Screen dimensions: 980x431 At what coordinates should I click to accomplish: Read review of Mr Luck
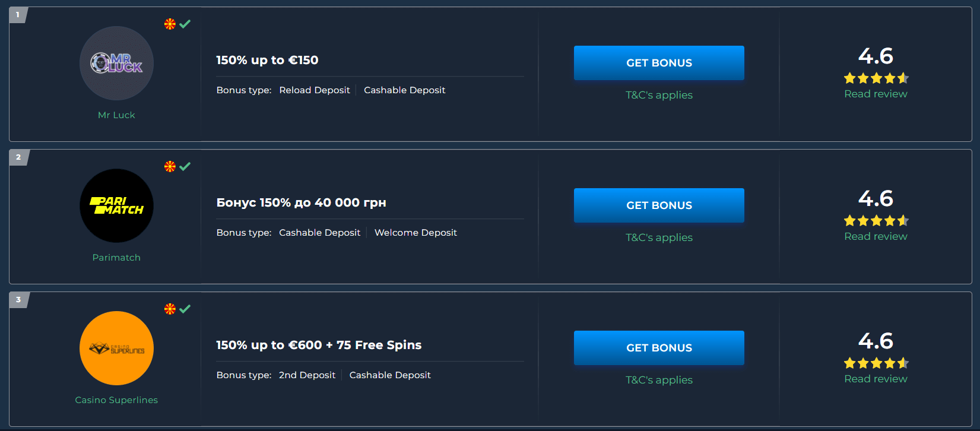pyautogui.click(x=876, y=94)
